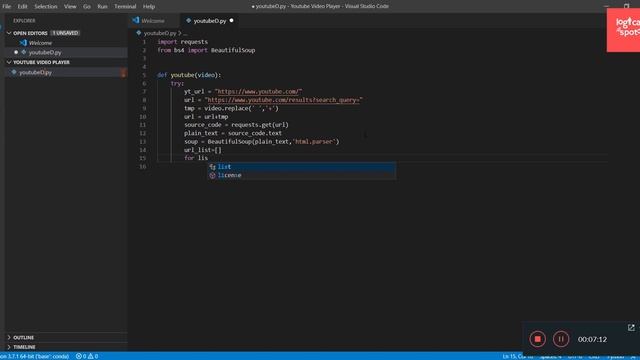640x360 pixels.
Task: Collapse the Open Editors section
Action: [9, 33]
